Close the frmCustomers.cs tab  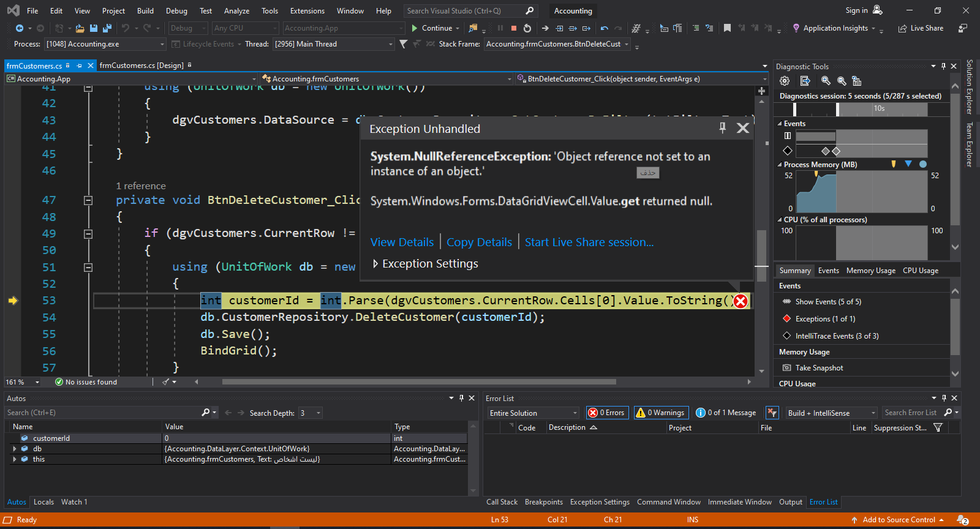tap(91, 66)
